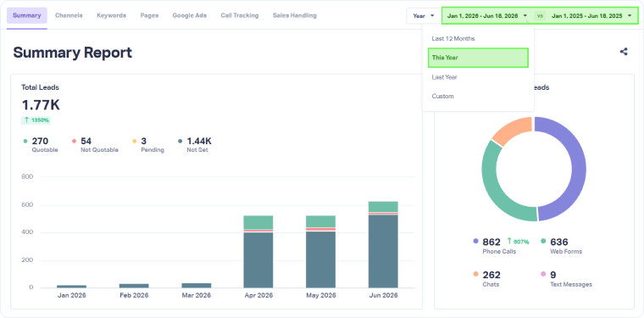The image size is (644, 318).
Task: Open the Jan 1, 2026 - Jun 18, 2026 date range dropdown
Action: (487, 16)
